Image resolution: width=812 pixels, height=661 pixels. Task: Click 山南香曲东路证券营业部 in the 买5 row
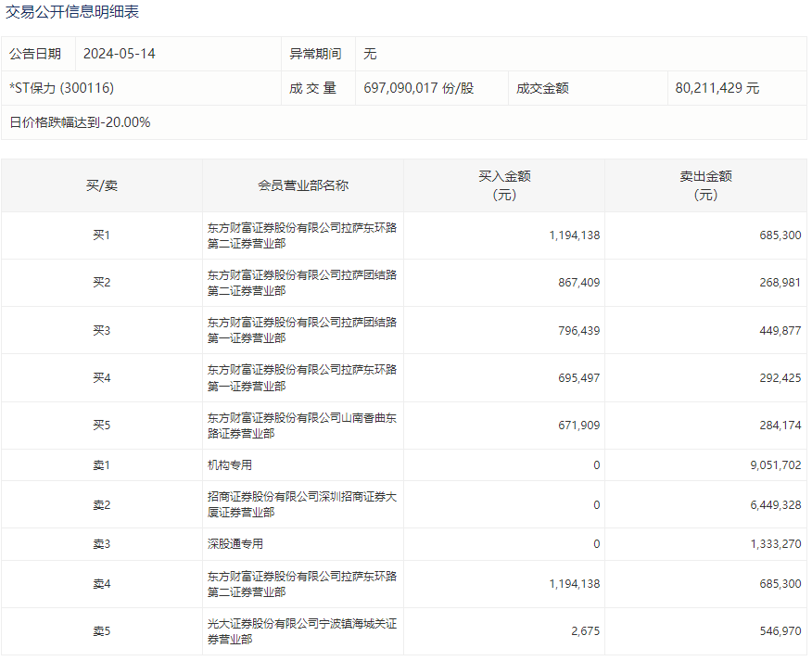tap(302, 425)
